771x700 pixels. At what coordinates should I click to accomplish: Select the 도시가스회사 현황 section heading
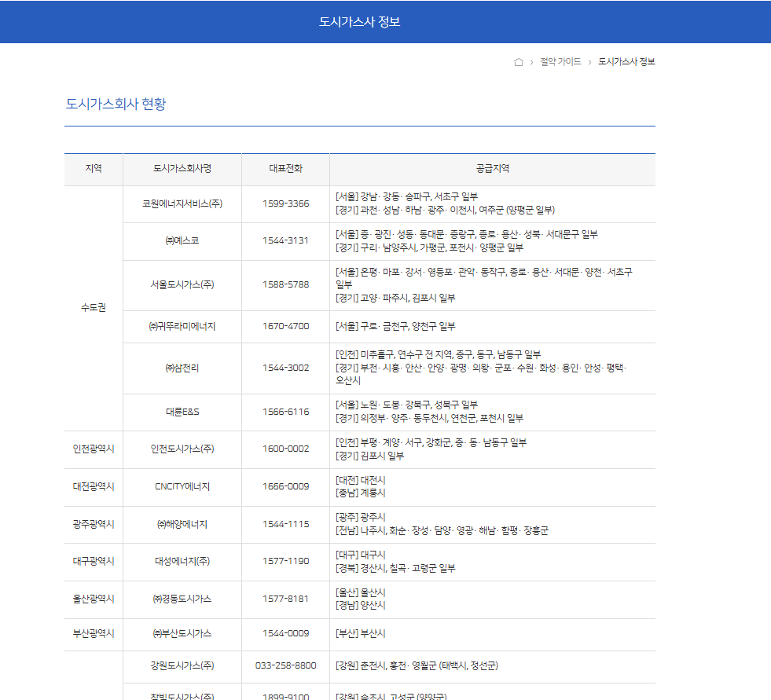tap(116, 104)
